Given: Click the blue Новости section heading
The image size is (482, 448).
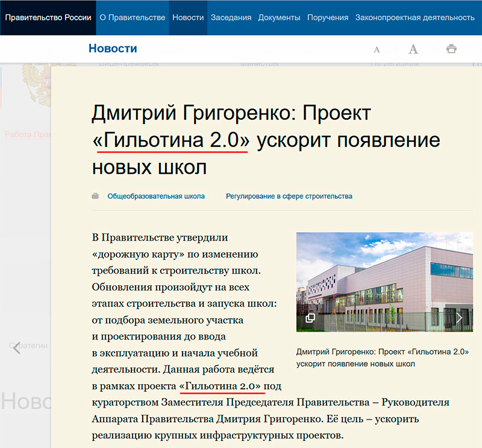Looking at the screenshot, I should point(113,49).
